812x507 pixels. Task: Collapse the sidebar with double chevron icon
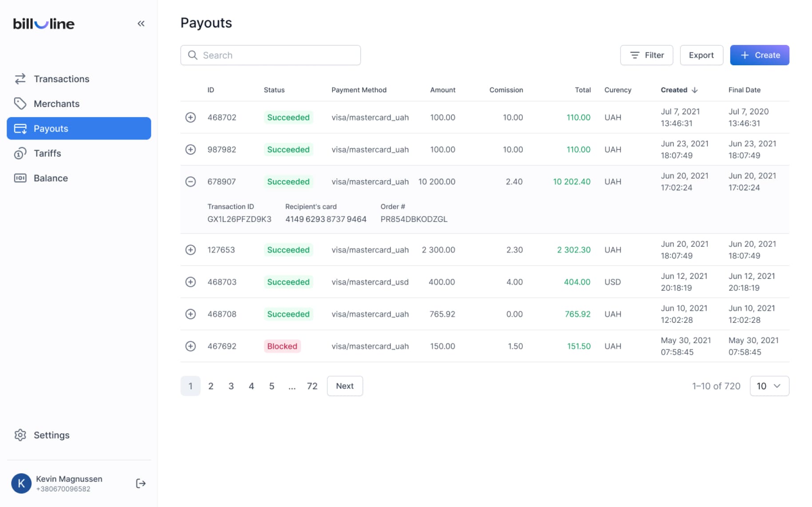point(141,24)
